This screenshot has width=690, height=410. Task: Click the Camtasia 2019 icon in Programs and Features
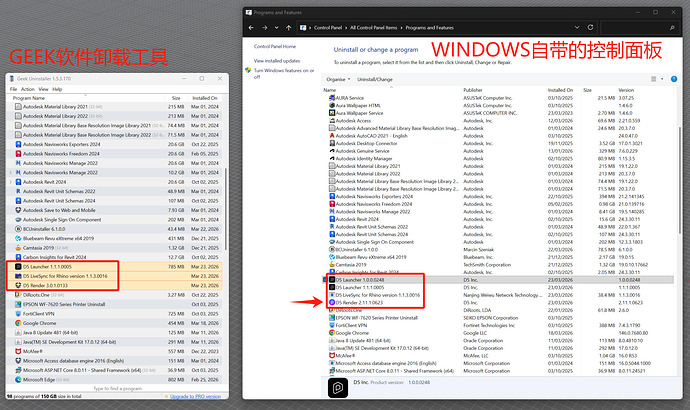click(x=332, y=264)
